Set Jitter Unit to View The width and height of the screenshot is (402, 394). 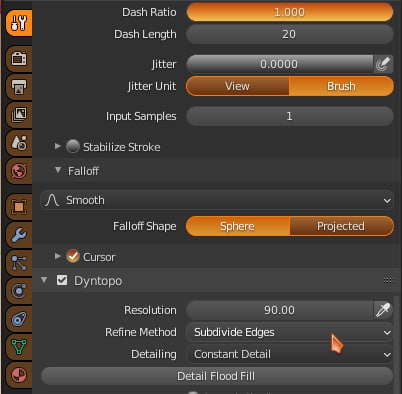click(x=237, y=86)
